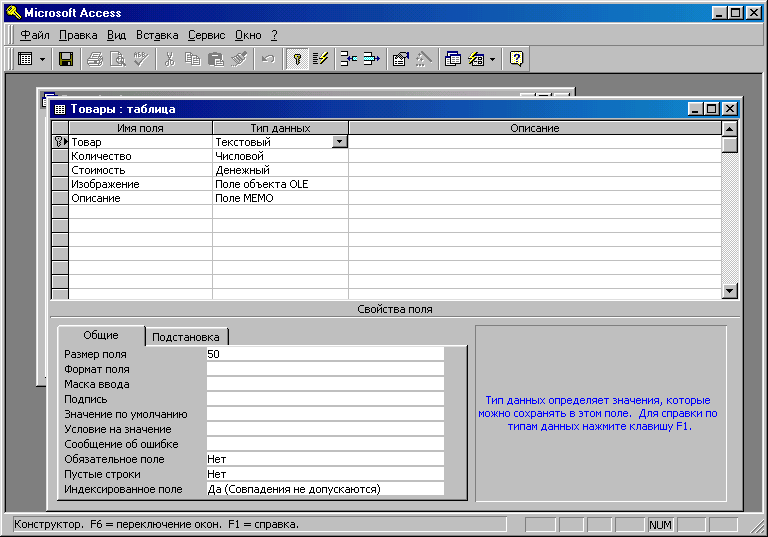Click the Print Preview icon
Screen dimensions: 768x537
coord(118,59)
